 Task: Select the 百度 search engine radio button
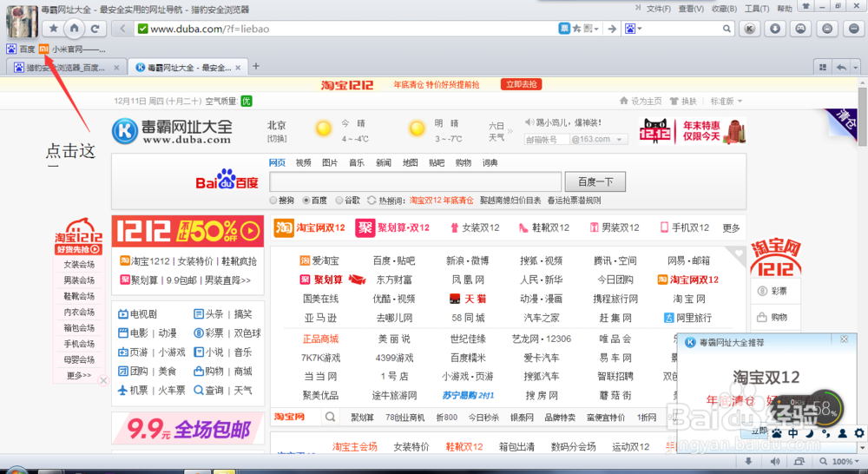[x=306, y=201]
